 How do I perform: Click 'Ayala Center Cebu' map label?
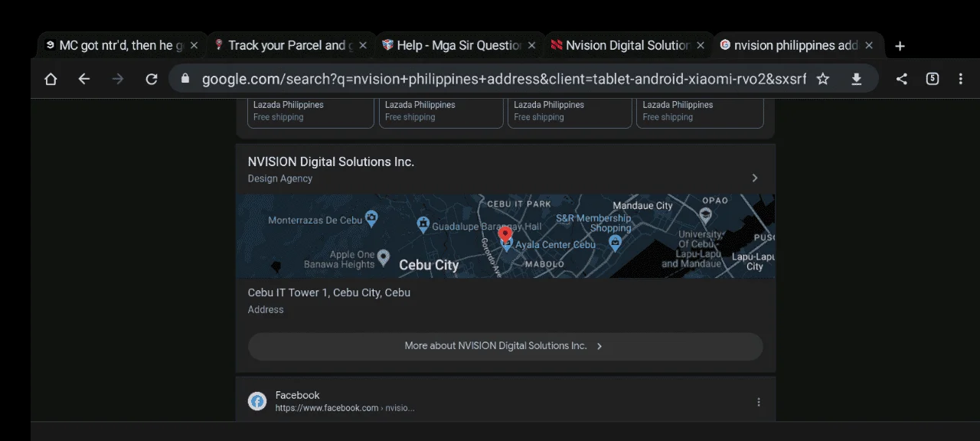pos(555,245)
